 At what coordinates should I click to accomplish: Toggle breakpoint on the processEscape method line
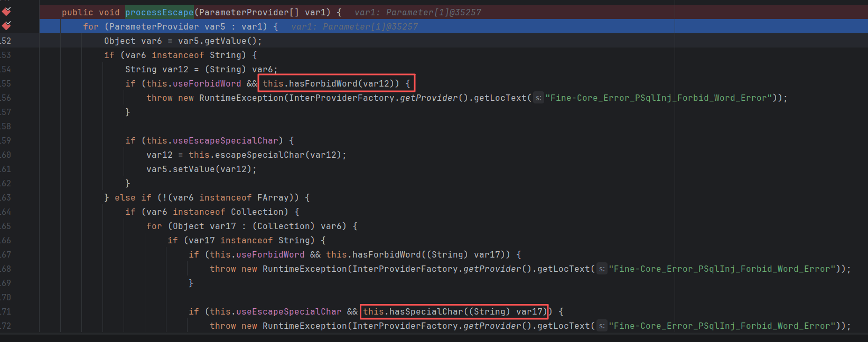coord(6,12)
